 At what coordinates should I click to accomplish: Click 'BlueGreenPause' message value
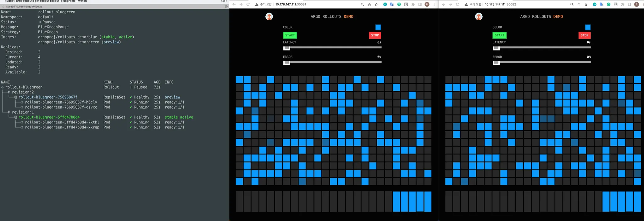coord(53,27)
